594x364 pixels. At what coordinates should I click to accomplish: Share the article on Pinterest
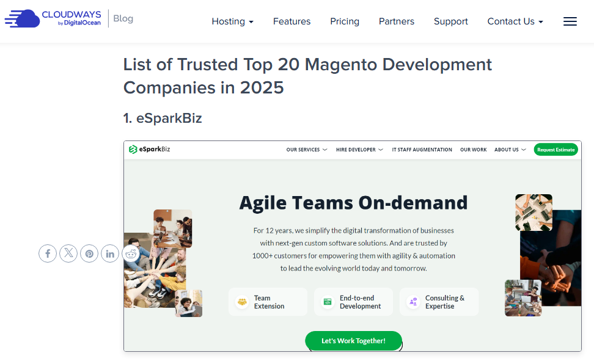(89, 253)
